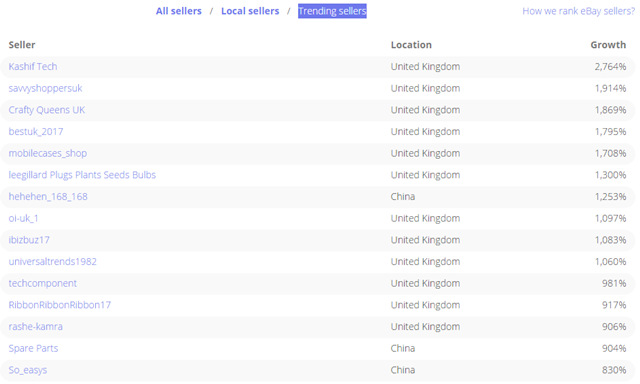Image resolution: width=640 pixels, height=384 pixels.
Task: Select the 1,253% growth value
Action: pyautogui.click(x=610, y=196)
